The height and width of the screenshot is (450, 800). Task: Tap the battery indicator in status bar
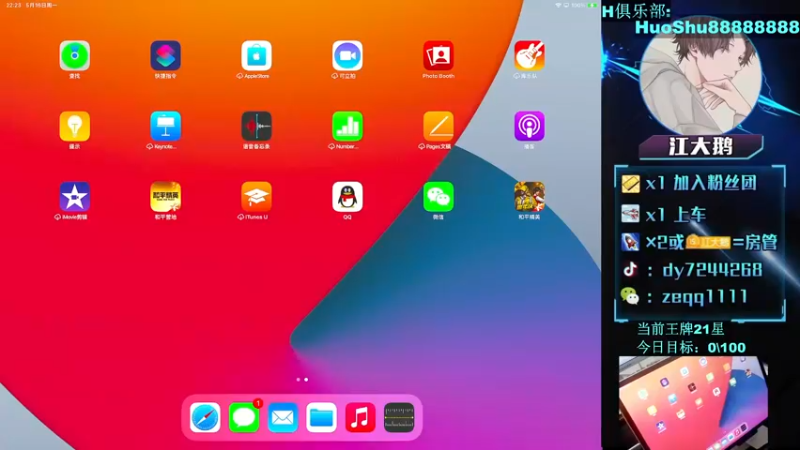tap(592, 5)
